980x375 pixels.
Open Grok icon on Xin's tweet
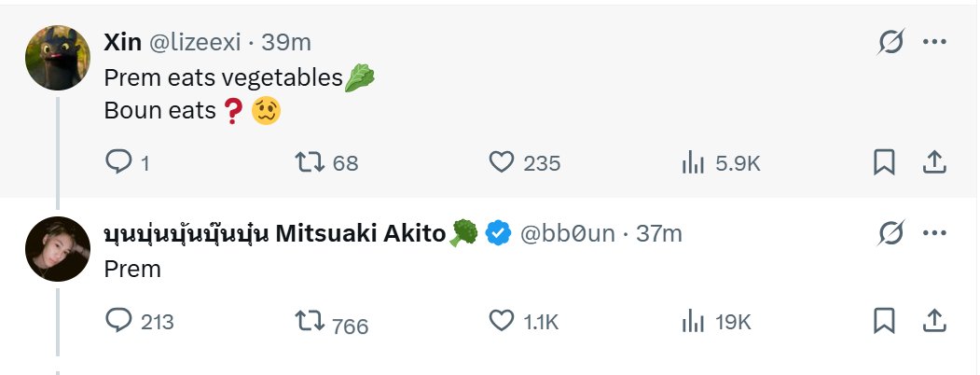click(x=890, y=43)
